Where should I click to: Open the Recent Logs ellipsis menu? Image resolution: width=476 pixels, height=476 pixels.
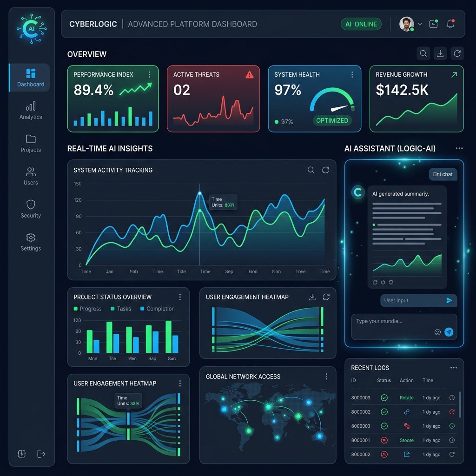coord(454,367)
